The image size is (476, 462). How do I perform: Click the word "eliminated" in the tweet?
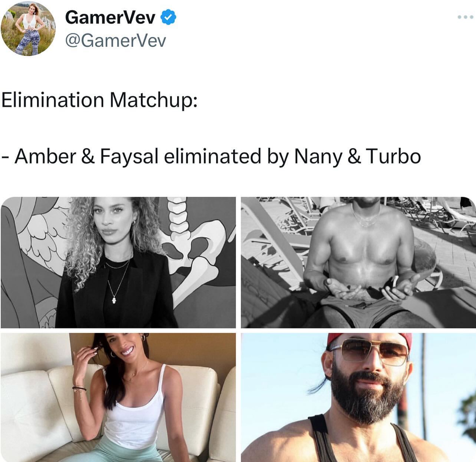212,156
